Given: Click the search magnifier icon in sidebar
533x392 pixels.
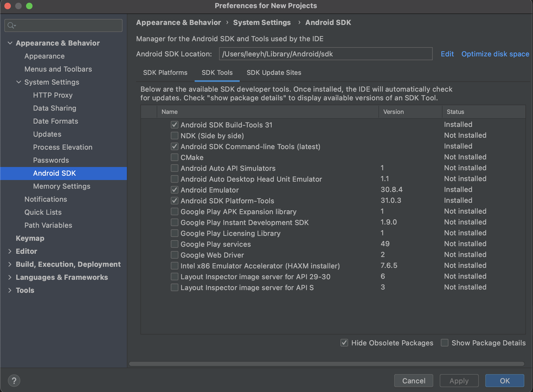Looking at the screenshot, I should click(11, 25).
